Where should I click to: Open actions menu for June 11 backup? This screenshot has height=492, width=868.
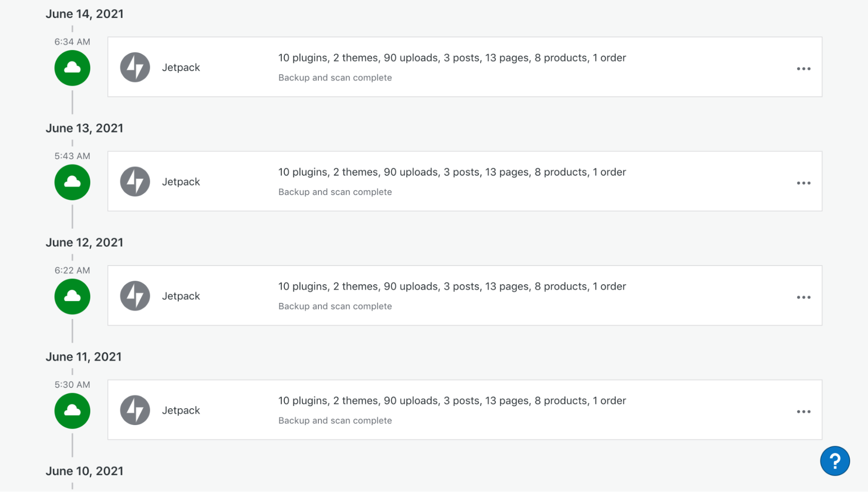(804, 412)
